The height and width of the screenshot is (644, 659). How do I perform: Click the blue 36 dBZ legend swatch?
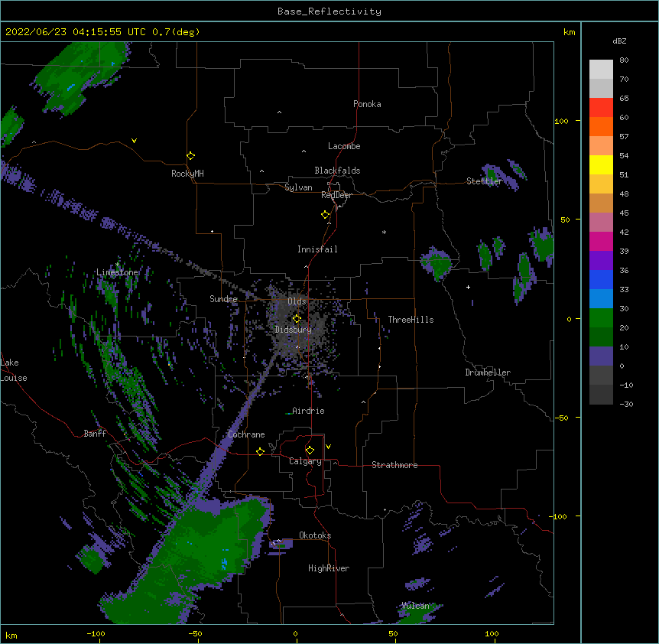tap(601, 279)
